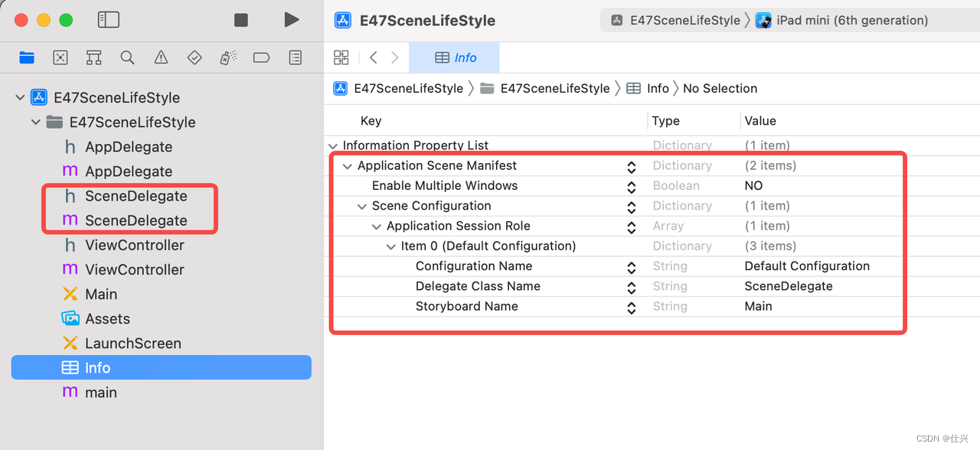Open AppDelegate implementation file
This screenshot has width=980, height=450.
pos(119,171)
